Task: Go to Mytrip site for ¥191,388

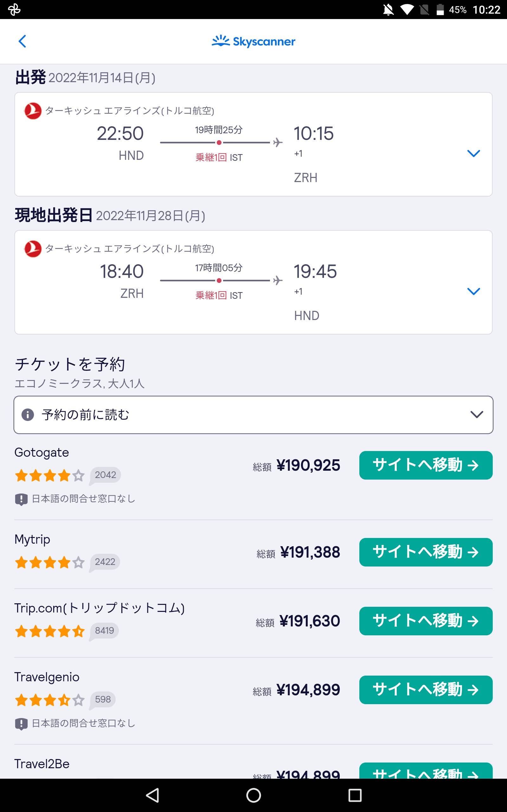Action: (x=426, y=552)
